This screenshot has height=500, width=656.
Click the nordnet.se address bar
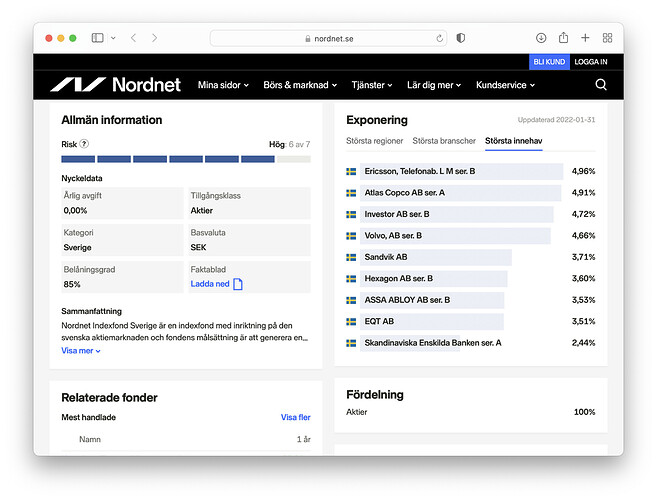pos(328,38)
